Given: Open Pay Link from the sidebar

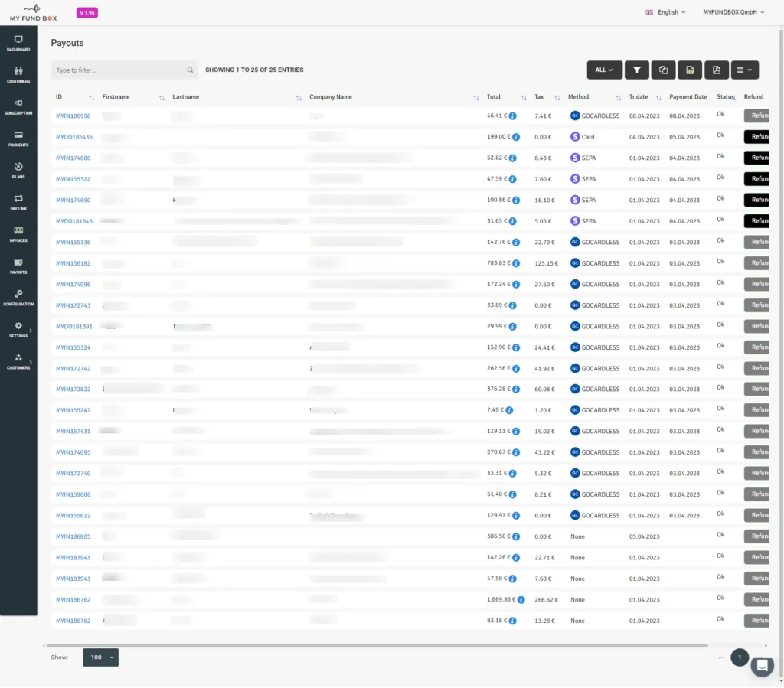Looking at the screenshot, I should 18,201.
